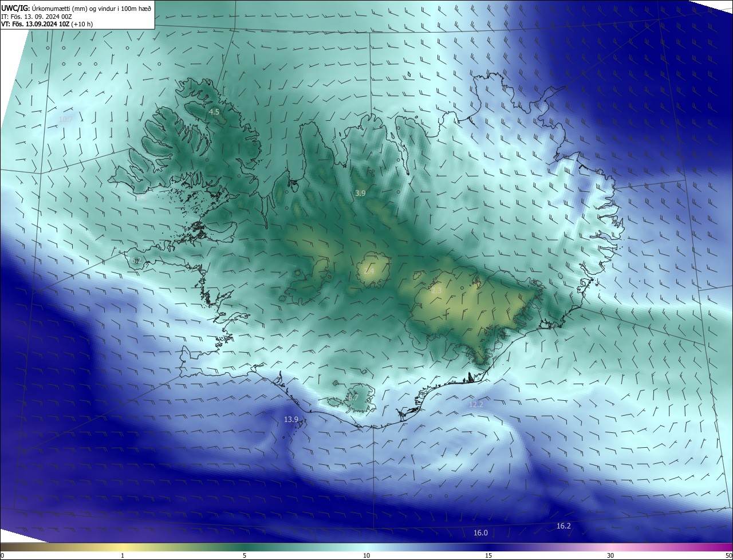Click the faint 10.7 value over the sea
Screen dimensions: 733x560
tap(66, 119)
